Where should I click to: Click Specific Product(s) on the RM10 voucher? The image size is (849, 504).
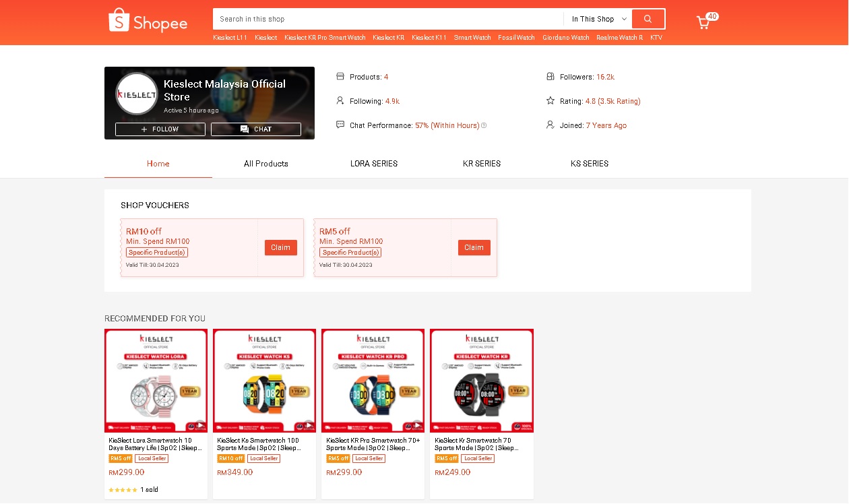point(157,253)
